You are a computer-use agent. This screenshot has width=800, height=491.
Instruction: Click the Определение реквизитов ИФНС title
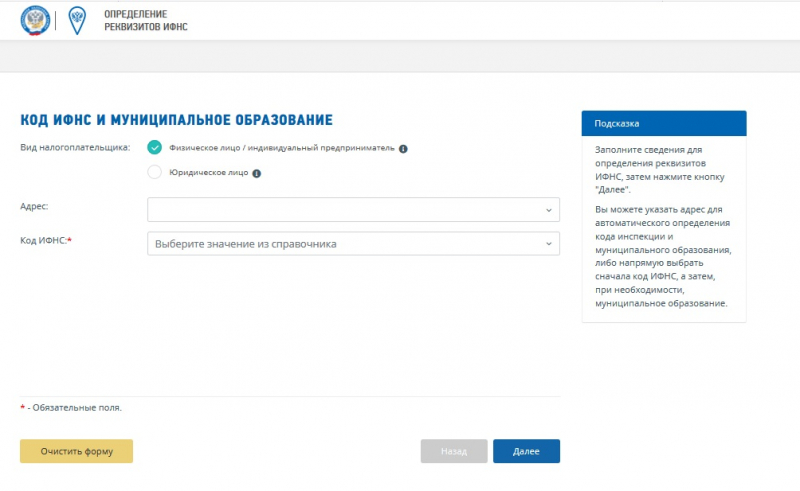coord(145,21)
